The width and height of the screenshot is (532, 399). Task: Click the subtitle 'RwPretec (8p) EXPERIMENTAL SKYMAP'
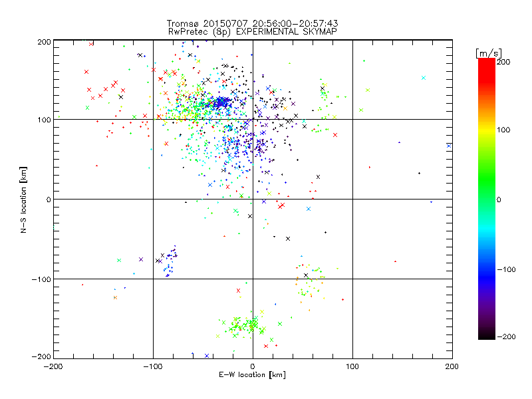point(253,32)
